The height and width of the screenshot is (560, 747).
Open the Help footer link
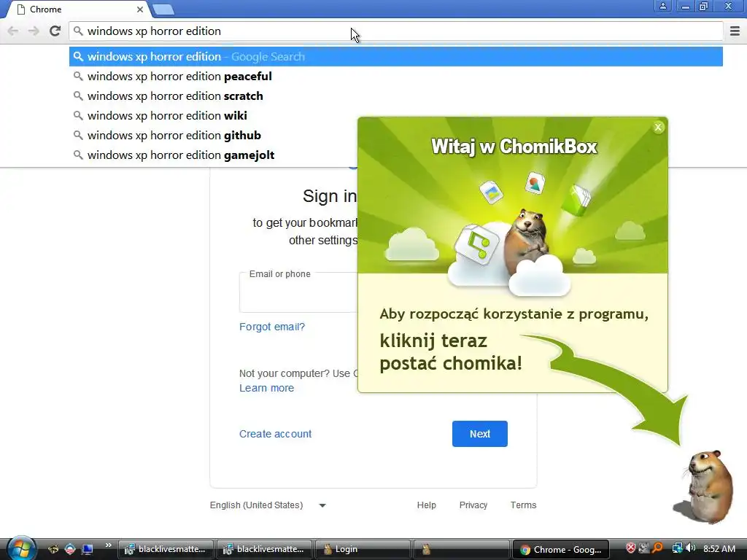point(426,505)
